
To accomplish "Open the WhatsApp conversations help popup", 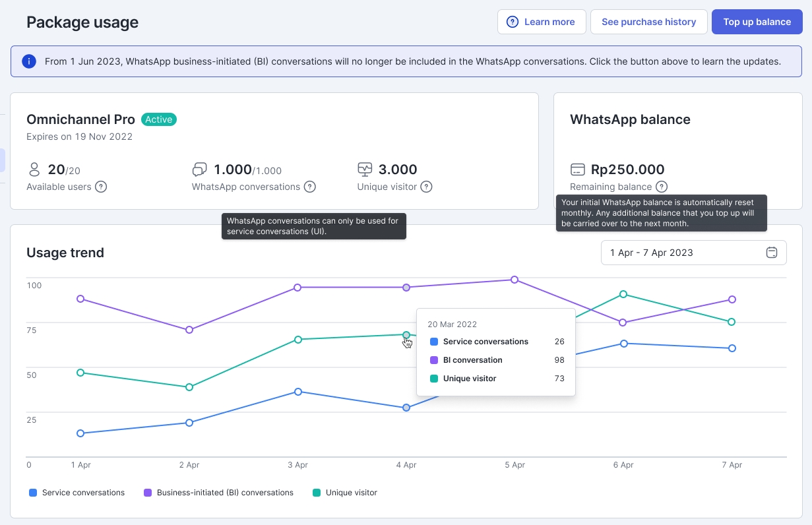I will tap(310, 187).
